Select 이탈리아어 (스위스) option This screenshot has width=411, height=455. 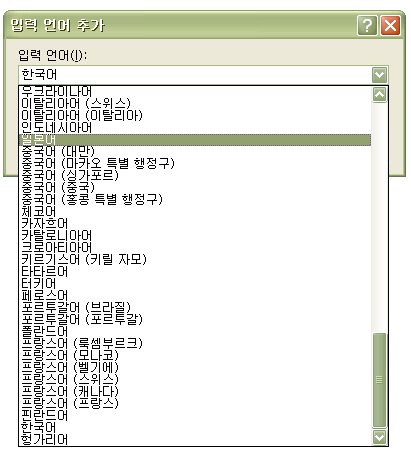pos(195,104)
